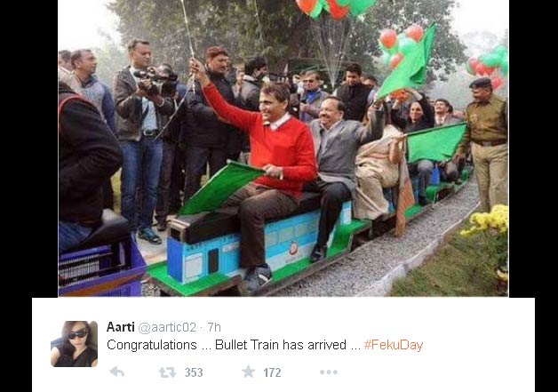Open the more options ellipsis menu
This screenshot has height=392, width=558.
point(329,372)
